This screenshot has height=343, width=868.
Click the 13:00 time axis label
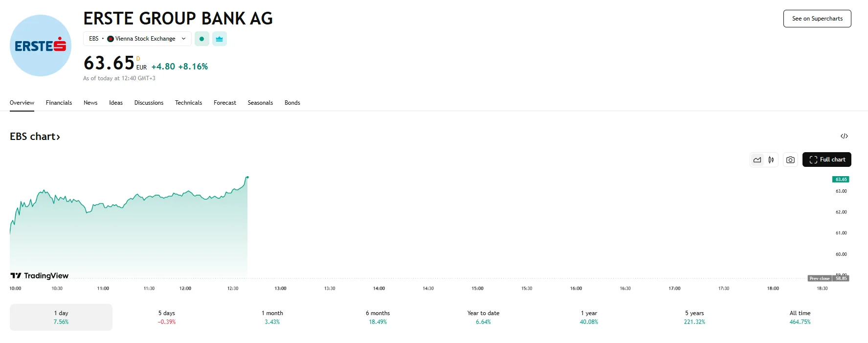(280, 289)
